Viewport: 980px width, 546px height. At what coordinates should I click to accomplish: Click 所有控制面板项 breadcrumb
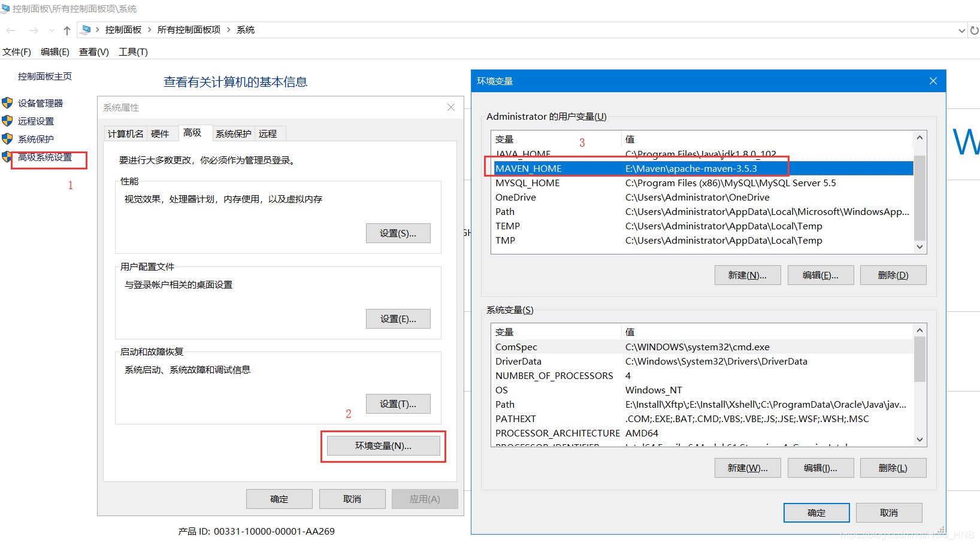click(x=189, y=30)
